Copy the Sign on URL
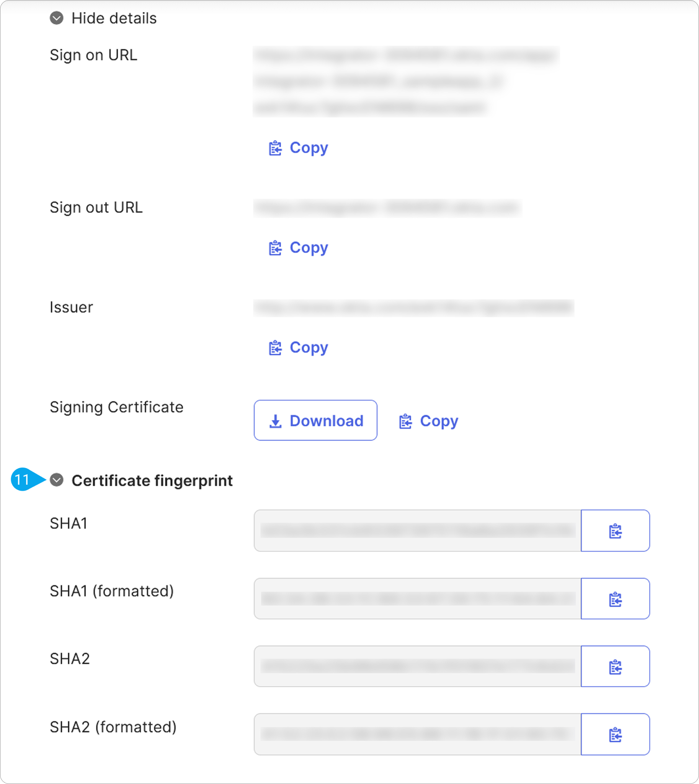 click(299, 148)
